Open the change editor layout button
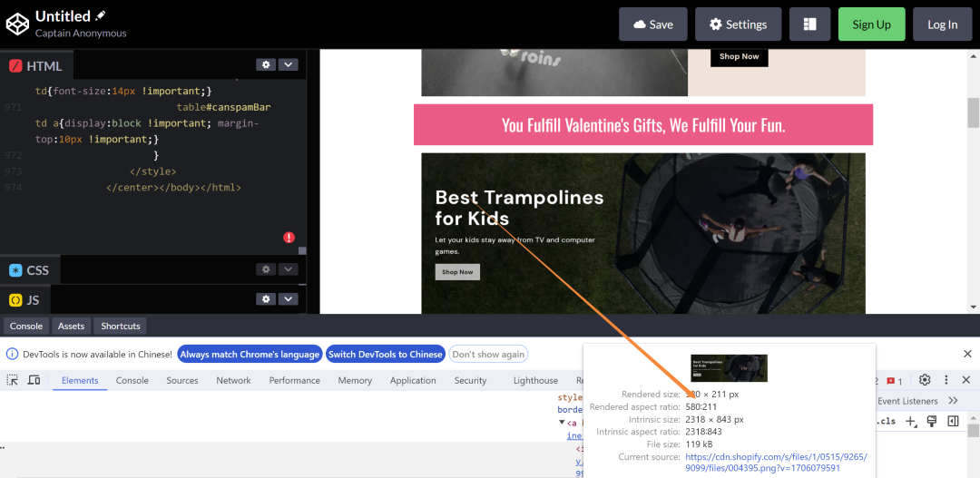 coord(809,24)
